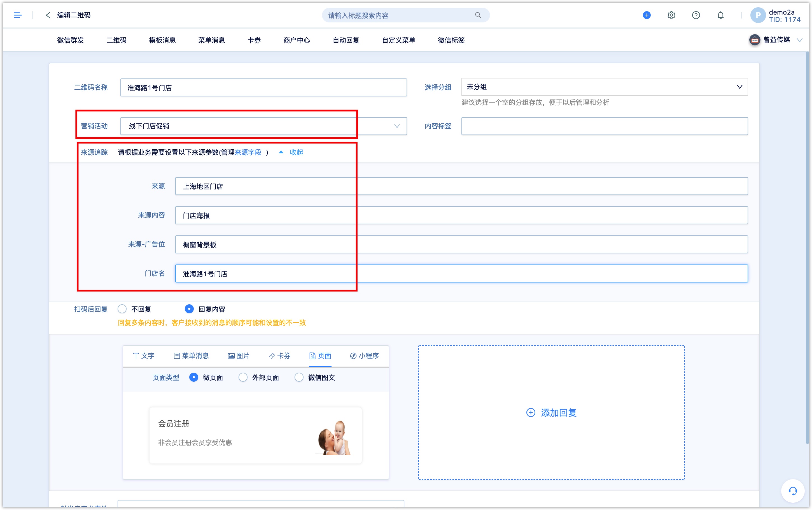Click the 内容标签 input field
This screenshot has height=510, width=812.
(605, 126)
